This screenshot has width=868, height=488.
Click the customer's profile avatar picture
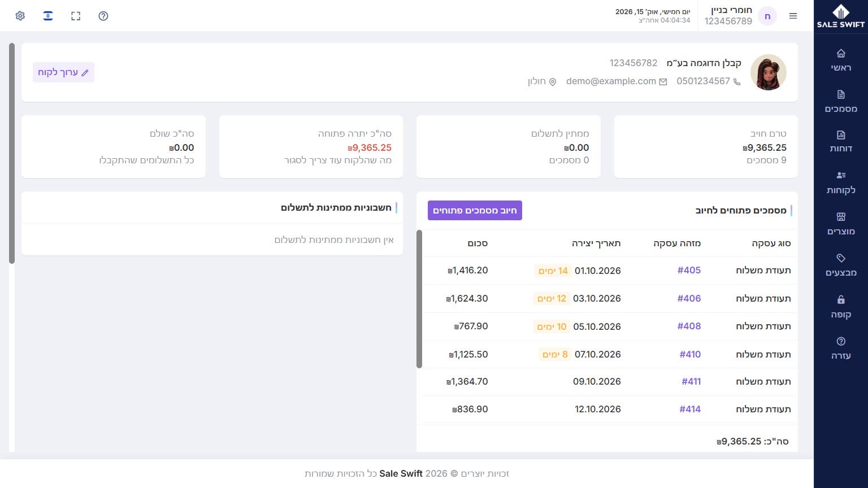click(x=769, y=72)
